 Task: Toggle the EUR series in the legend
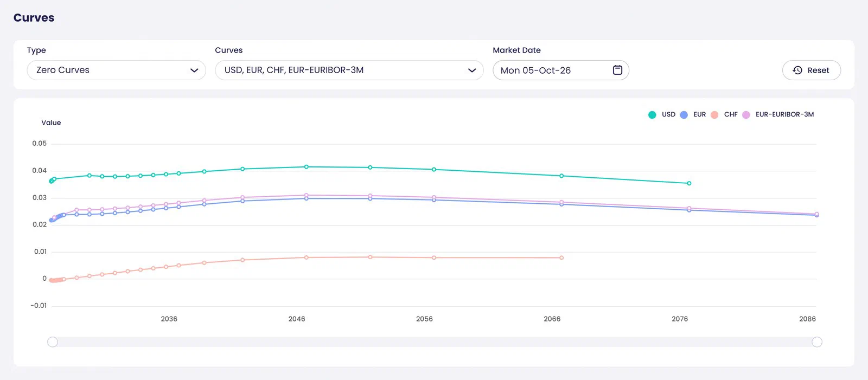pos(693,114)
